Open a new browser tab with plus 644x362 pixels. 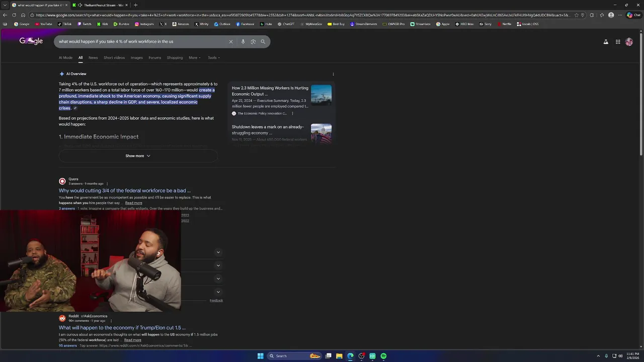[x=135, y=5]
